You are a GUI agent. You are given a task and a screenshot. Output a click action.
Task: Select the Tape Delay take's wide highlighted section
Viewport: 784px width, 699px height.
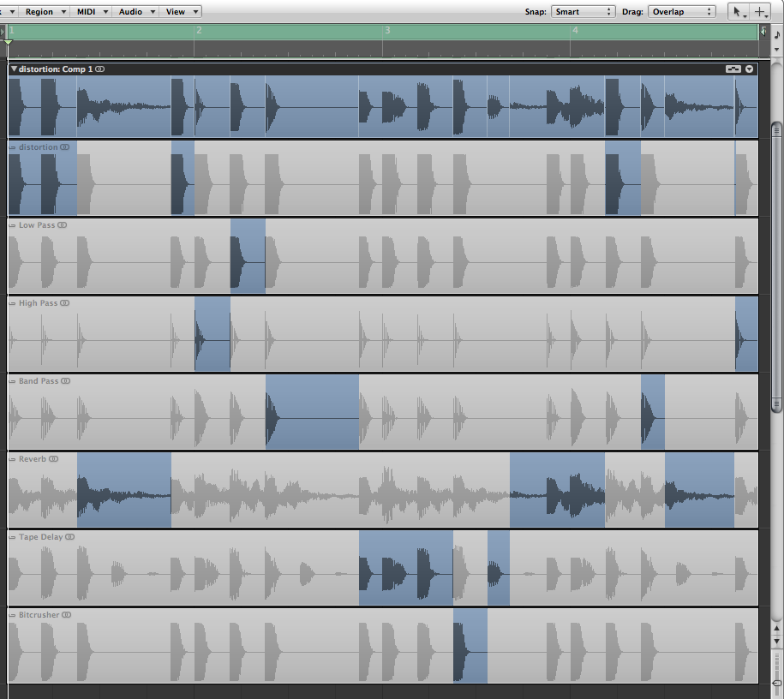pos(406,567)
